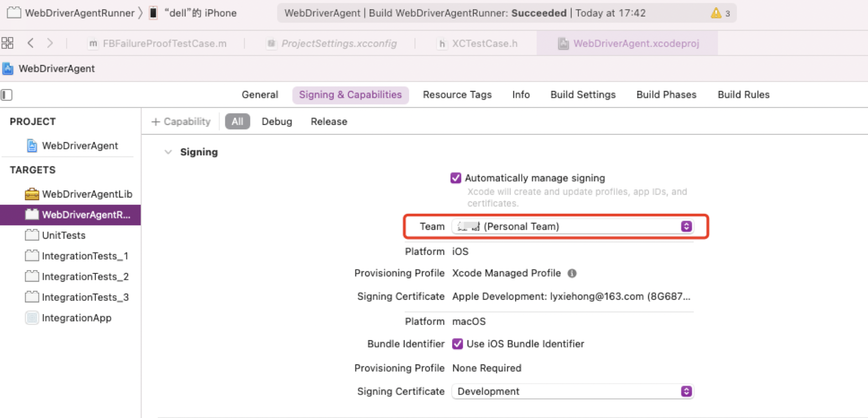The width and height of the screenshot is (868, 418).
Task: Open the Team dropdown
Action: point(572,227)
